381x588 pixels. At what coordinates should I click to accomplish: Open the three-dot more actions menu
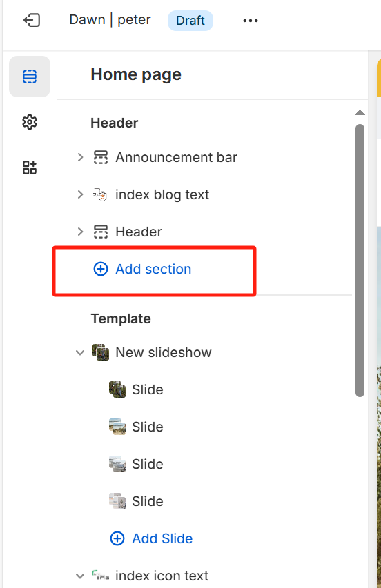(x=251, y=21)
